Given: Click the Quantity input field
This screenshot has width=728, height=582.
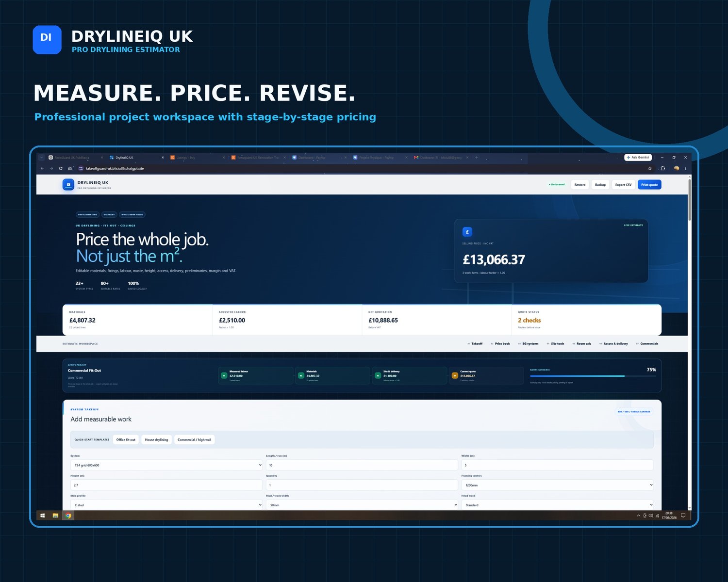Looking at the screenshot, I should pos(362,485).
